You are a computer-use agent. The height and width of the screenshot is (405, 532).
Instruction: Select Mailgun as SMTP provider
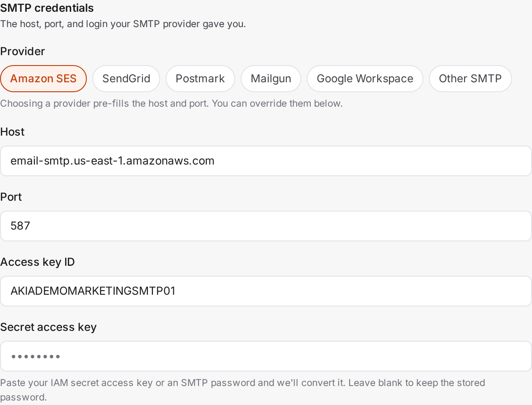(x=271, y=79)
